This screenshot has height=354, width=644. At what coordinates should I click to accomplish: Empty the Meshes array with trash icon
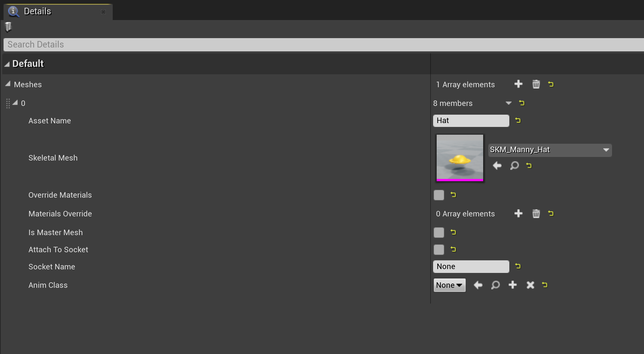536,84
